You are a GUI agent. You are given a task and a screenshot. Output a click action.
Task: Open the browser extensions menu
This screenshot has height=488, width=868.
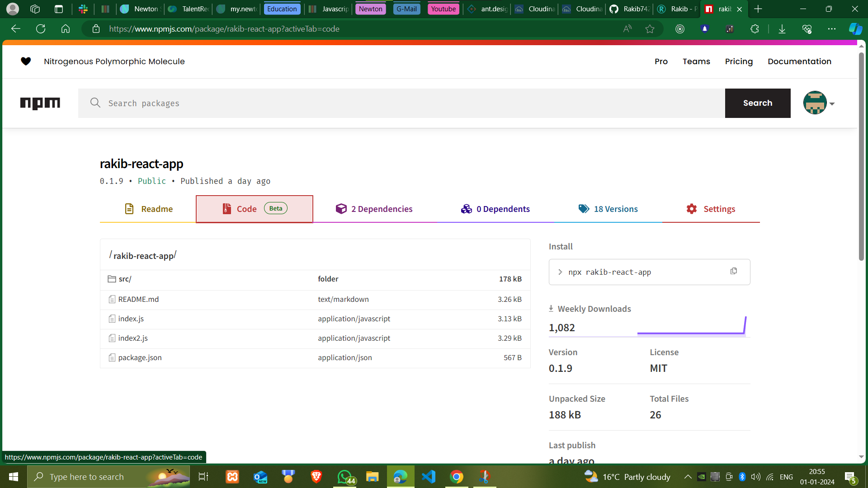click(755, 29)
